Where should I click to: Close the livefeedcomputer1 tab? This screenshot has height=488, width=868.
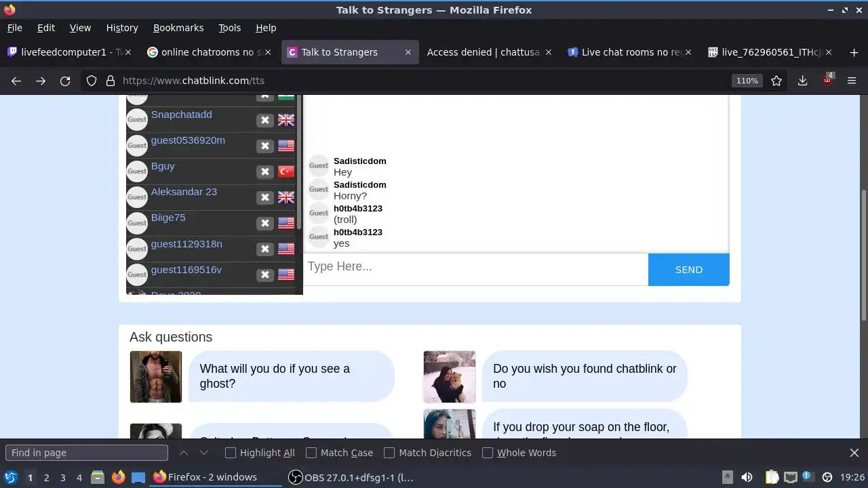point(128,52)
